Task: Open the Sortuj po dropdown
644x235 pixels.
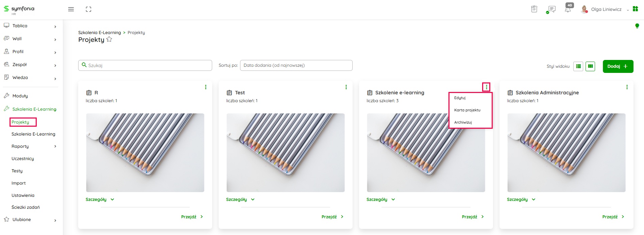Action: pyautogui.click(x=296, y=65)
